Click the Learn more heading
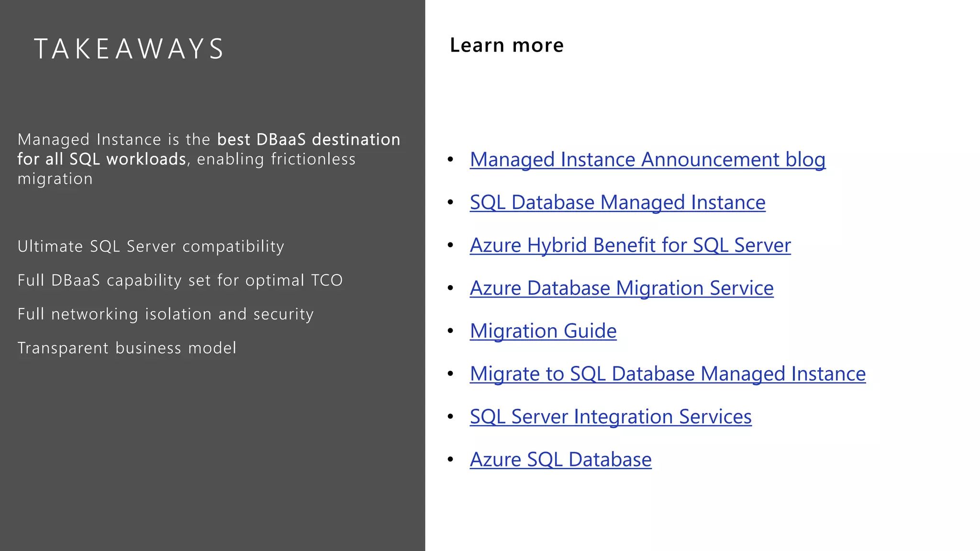The image size is (980, 551). pyautogui.click(x=507, y=45)
